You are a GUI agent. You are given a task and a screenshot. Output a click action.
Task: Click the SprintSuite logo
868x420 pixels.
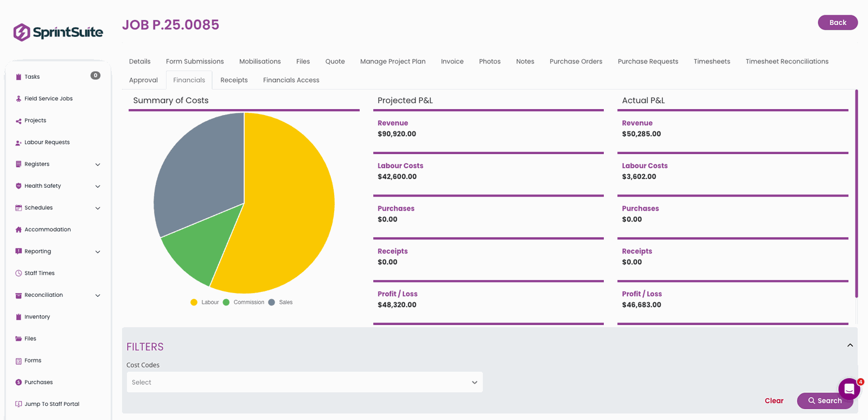[58, 33]
